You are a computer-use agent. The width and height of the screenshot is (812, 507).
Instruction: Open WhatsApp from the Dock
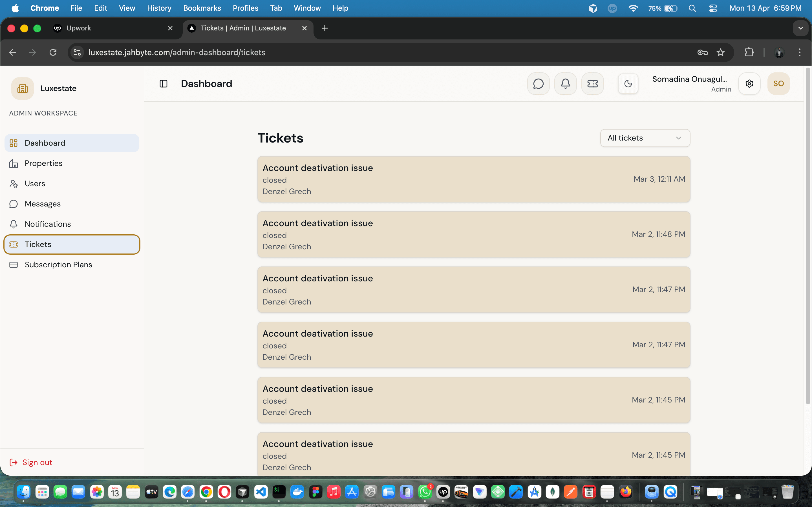pos(425,492)
